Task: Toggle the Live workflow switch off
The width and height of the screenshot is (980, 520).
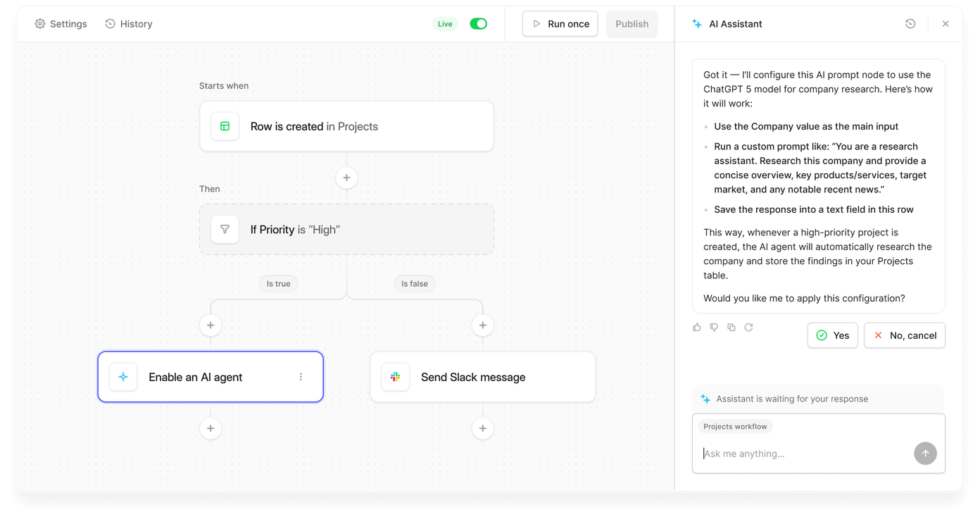Action: pos(478,24)
